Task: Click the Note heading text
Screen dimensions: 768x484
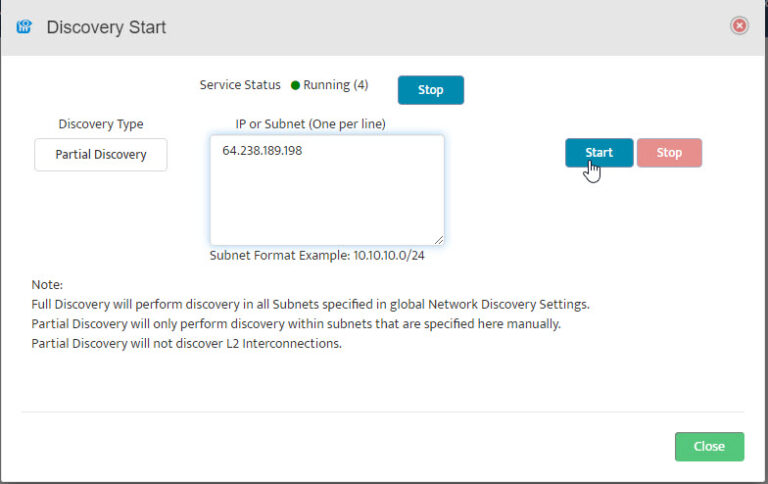Action: 47,284
